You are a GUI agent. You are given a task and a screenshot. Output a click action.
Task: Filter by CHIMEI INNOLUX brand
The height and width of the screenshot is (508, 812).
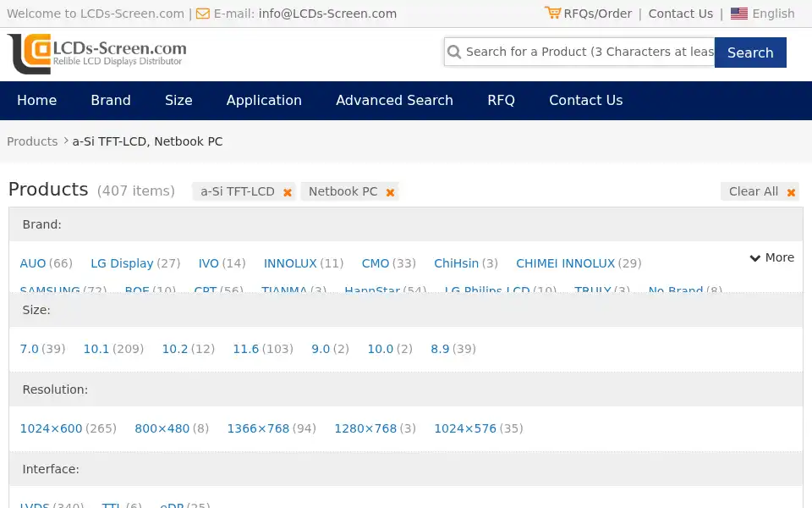[x=566, y=263]
